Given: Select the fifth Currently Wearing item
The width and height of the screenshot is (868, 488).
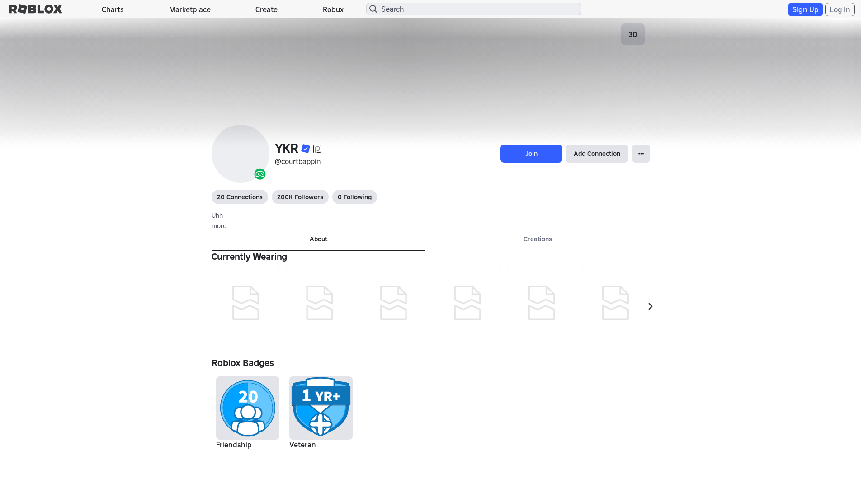Looking at the screenshot, I should (542, 303).
